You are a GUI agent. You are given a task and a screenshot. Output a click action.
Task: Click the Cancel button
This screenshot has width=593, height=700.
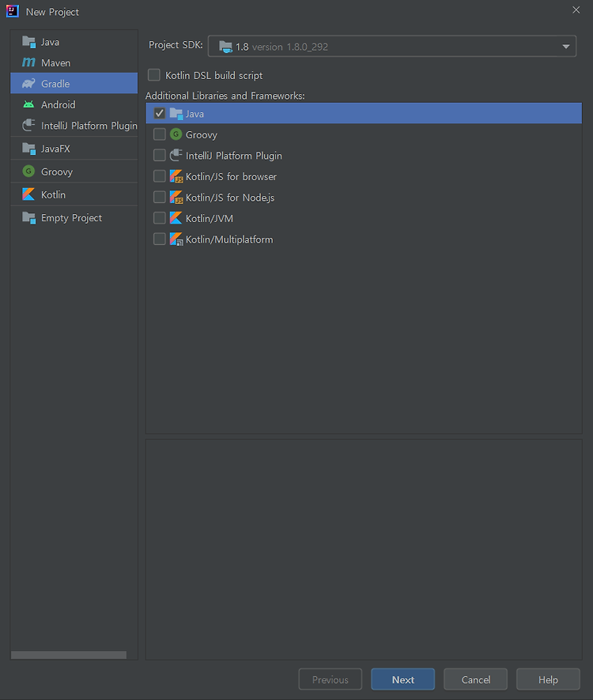(475, 679)
